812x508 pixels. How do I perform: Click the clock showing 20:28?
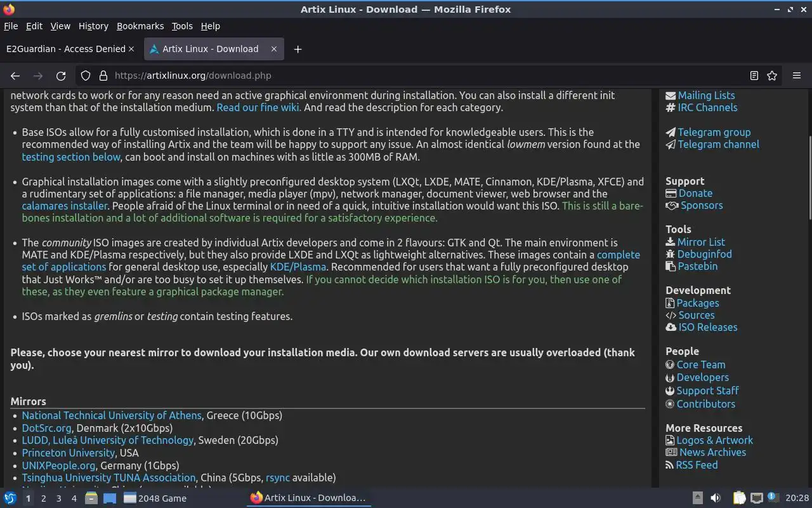(797, 498)
